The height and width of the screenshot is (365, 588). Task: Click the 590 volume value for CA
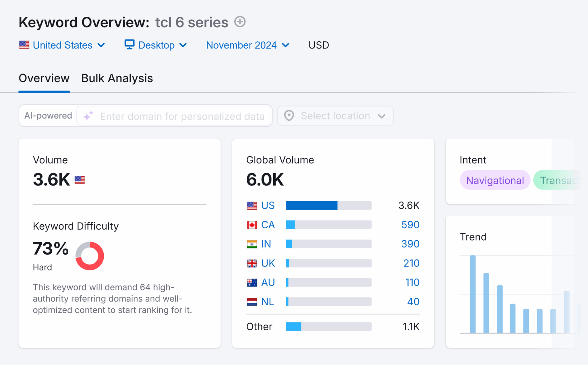click(x=410, y=225)
